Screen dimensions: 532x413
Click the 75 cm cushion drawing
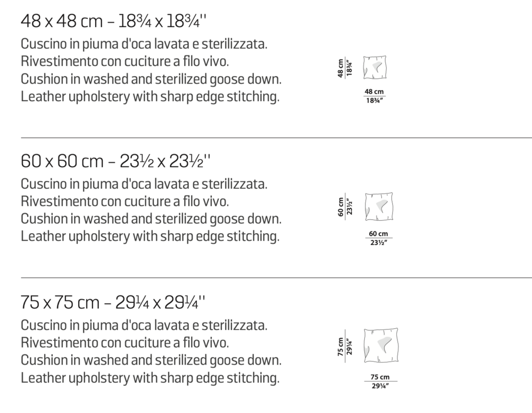click(381, 346)
